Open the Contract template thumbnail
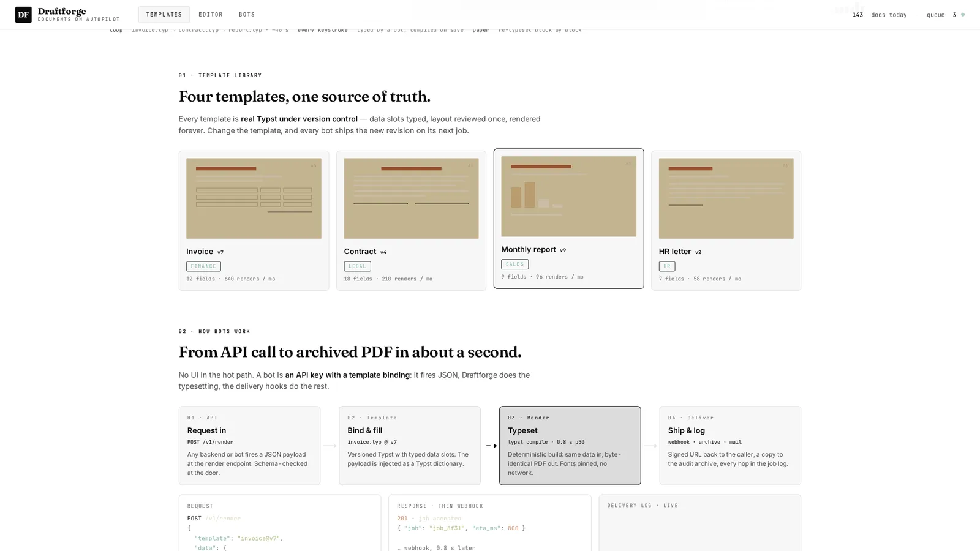Viewport: 980px width, 551px height. pyautogui.click(x=411, y=198)
